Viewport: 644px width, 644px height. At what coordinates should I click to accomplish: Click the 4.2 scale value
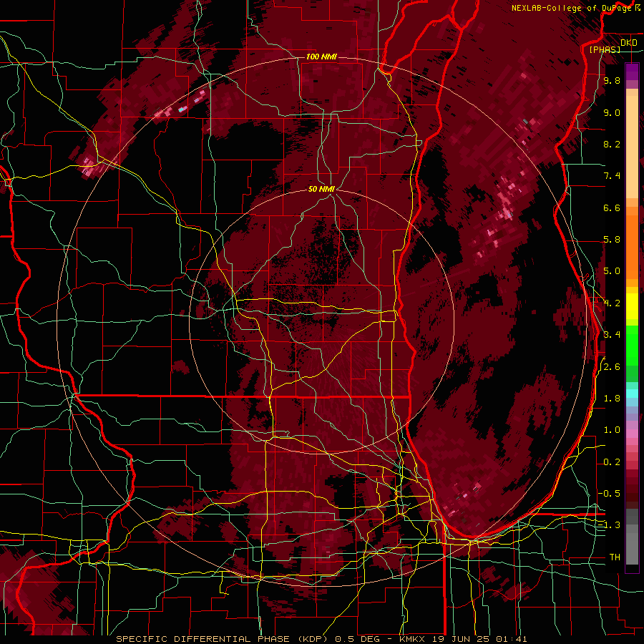[612, 303]
